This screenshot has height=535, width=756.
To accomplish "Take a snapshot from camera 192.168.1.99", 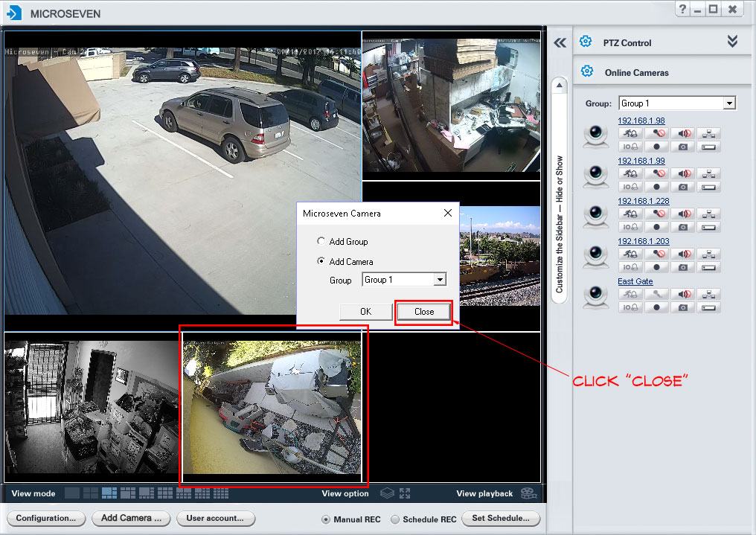I will [683, 187].
